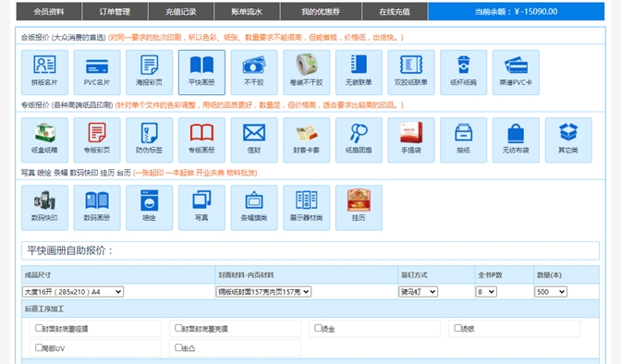Select the 封套卡套 folder icon
This screenshot has width=621, height=364.
(307, 140)
